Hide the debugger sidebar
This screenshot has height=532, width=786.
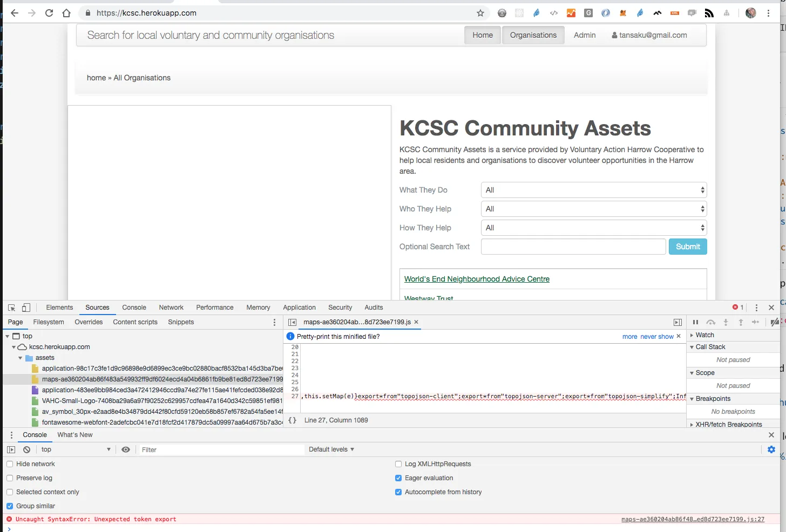point(677,322)
